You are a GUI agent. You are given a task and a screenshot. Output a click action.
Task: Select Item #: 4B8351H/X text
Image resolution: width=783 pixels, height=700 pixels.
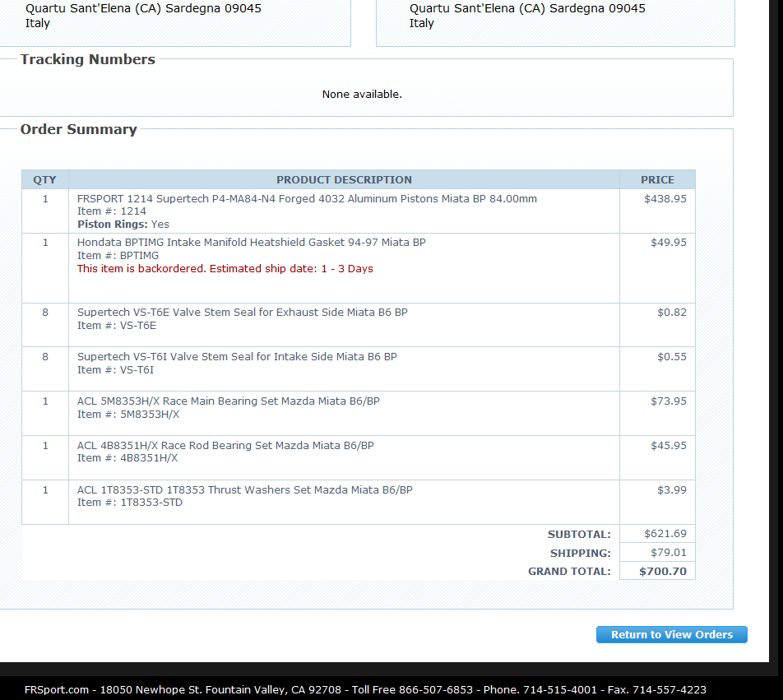click(127, 458)
